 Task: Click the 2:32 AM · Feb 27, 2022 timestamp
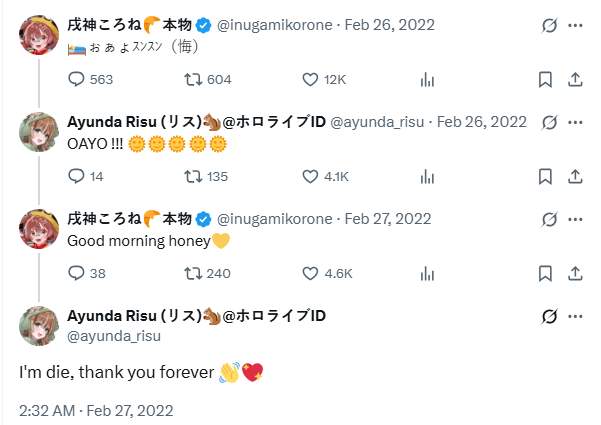(x=96, y=410)
